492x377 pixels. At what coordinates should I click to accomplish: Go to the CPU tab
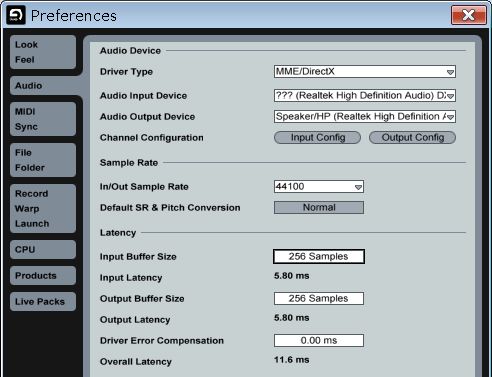[x=43, y=249]
